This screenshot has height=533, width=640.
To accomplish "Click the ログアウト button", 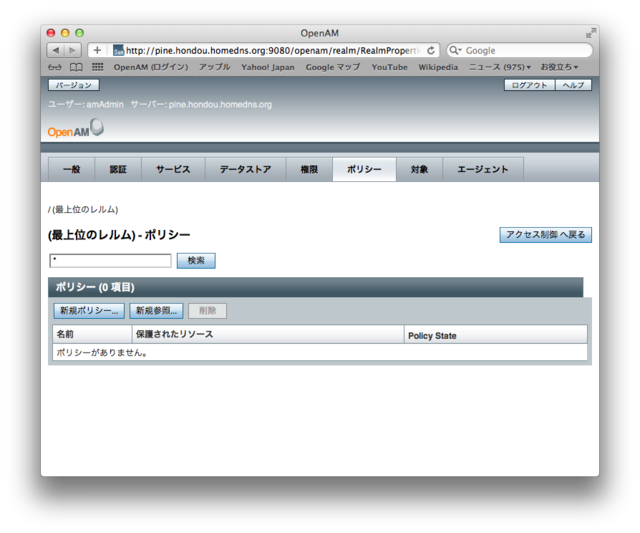I will (x=529, y=85).
